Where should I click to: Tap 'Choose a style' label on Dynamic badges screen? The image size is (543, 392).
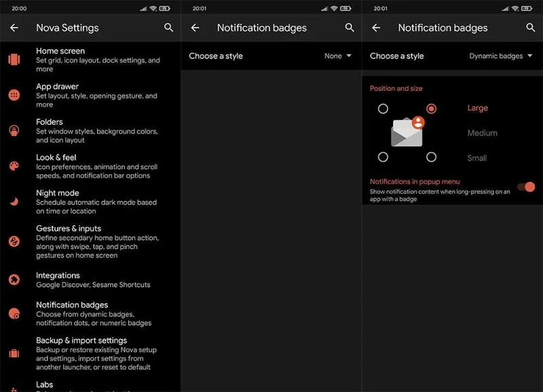click(x=397, y=56)
